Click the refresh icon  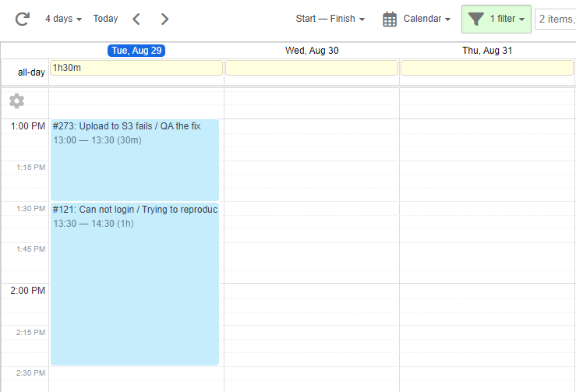point(22,19)
